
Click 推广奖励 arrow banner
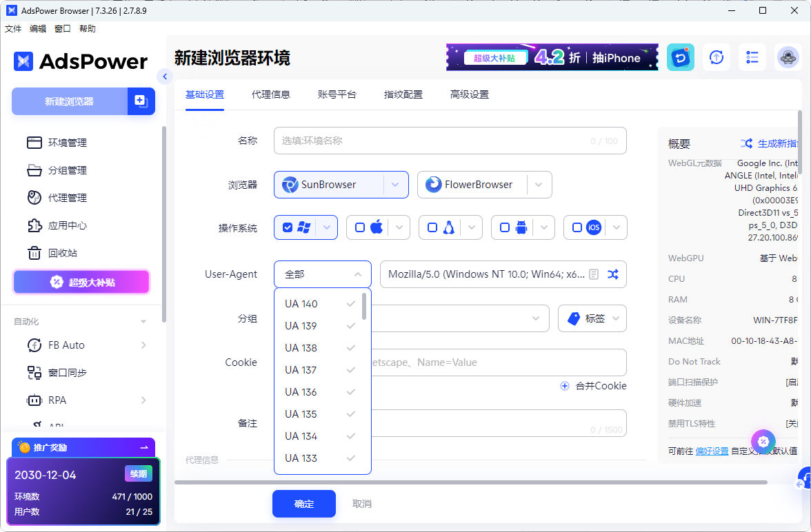pos(83,447)
